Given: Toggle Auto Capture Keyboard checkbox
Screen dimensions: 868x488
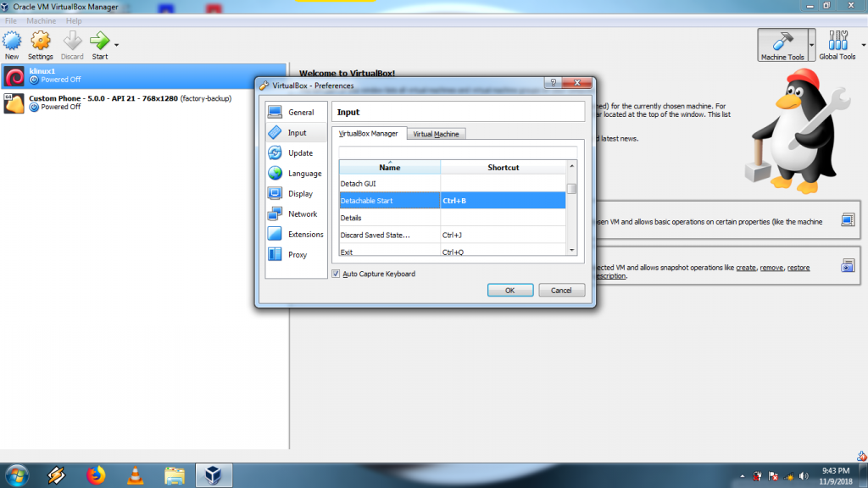Looking at the screenshot, I should pyautogui.click(x=336, y=274).
